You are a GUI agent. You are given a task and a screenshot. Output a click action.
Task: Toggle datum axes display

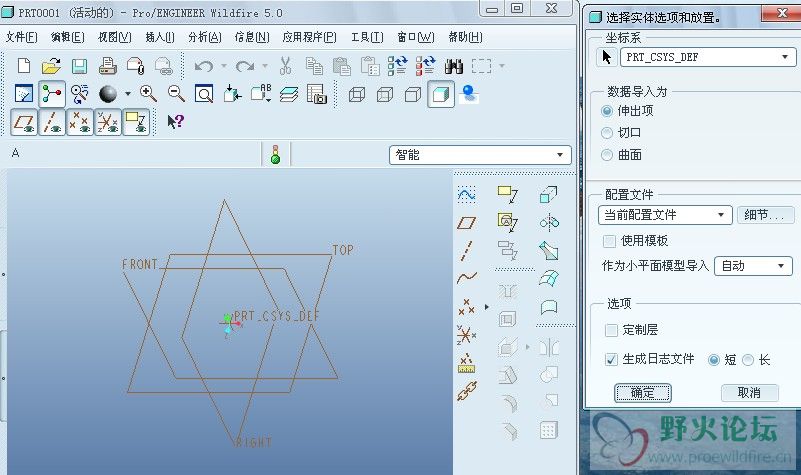pyautogui.click(x=52, y=123)
